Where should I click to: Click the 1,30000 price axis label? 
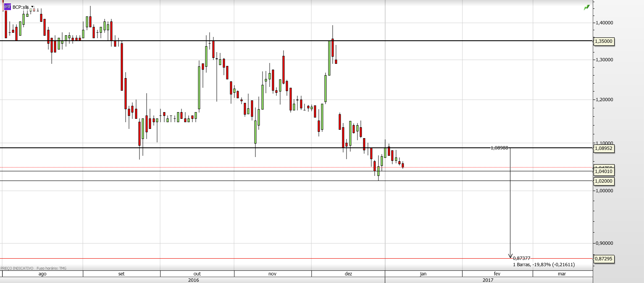(605, 60)
